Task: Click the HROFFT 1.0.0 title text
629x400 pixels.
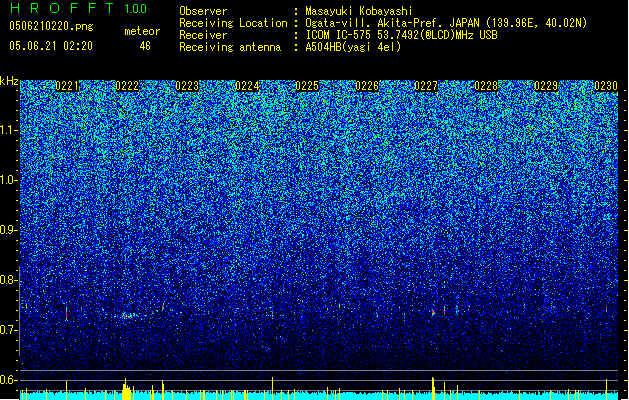Action: tap(79, 8)
